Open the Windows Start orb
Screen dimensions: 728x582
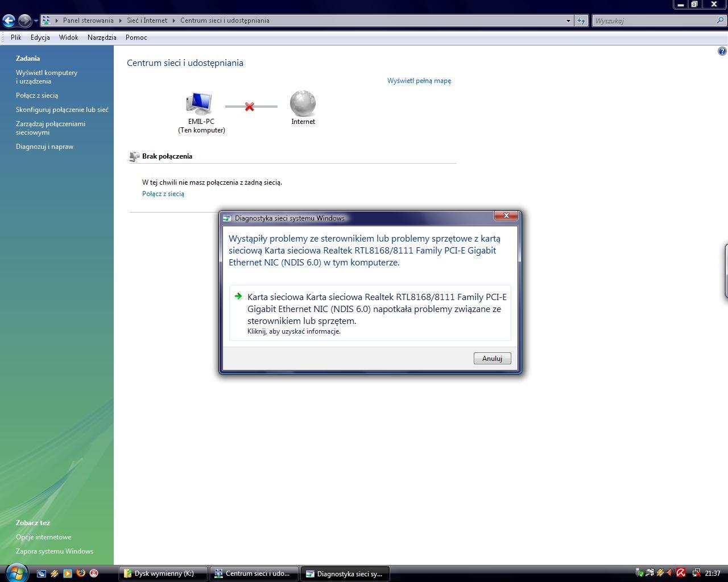pos(15,572)
